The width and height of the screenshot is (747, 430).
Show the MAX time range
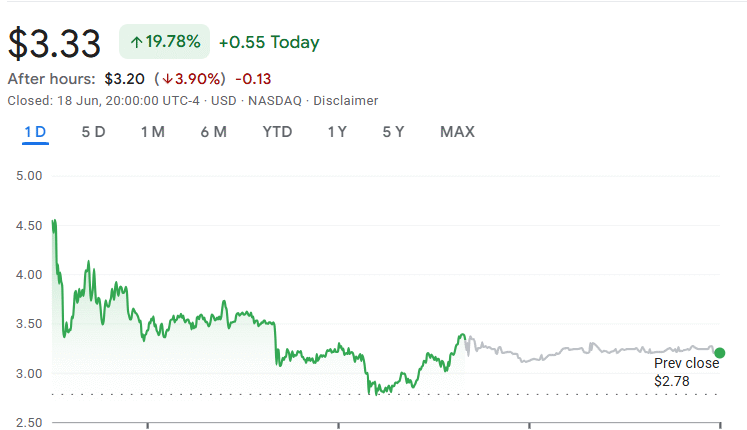click(x=457, y=132)
